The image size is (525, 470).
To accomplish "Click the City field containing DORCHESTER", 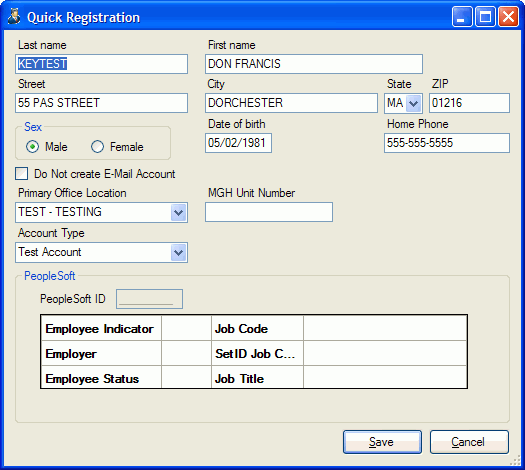I will click(x=291, y=103).
